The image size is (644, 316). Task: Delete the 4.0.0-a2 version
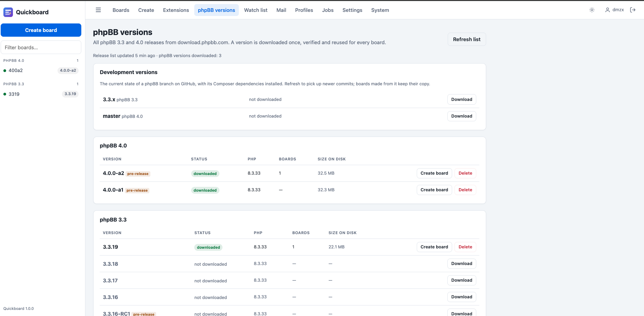click(x=465, y=173)
